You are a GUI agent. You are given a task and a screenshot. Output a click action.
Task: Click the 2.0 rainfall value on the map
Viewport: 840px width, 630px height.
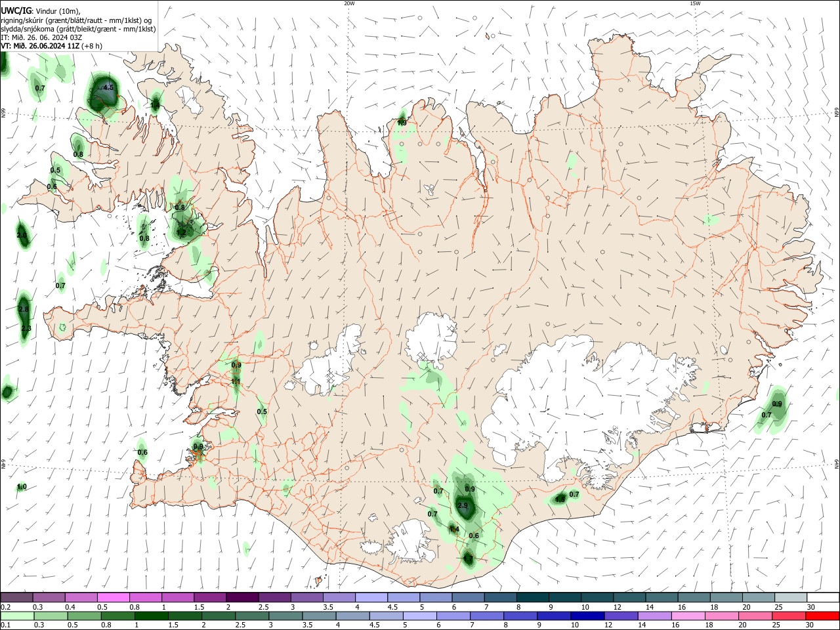[22, 235]
